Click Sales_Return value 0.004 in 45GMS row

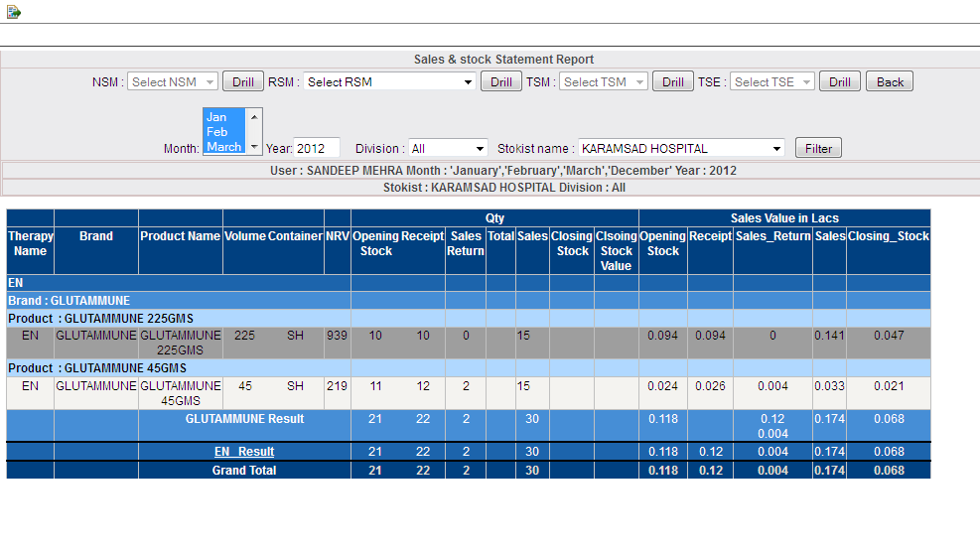pyautogui.click(x=772, y=385)
